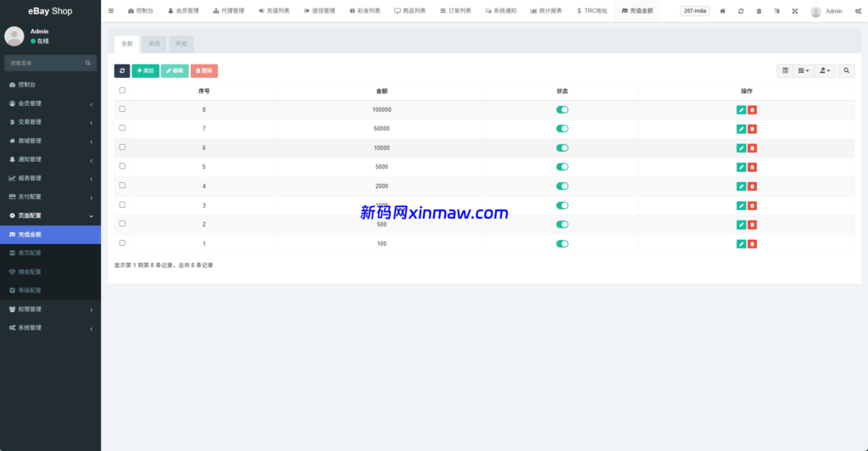Open 佣金配置 sidebar submenu item
This screenshot has width=868, height=451.
pos(50,272)
